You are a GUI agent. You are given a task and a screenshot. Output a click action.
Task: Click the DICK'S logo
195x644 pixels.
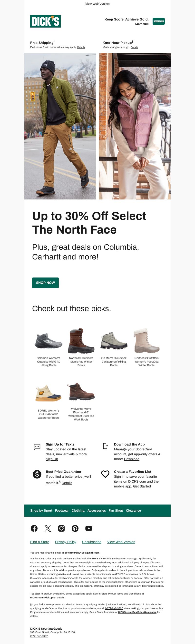[46, 21]
